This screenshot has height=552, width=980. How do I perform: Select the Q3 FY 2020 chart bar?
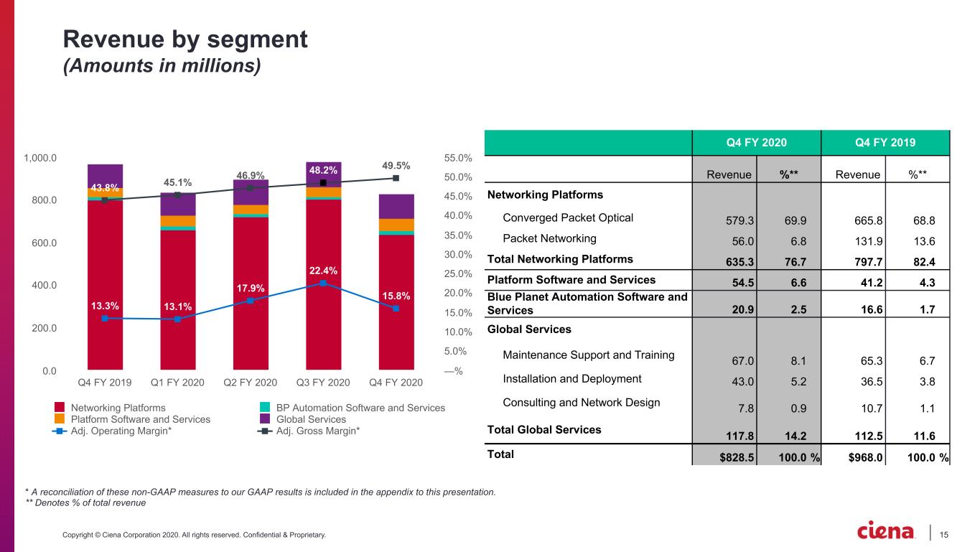(x=323, y=265)
